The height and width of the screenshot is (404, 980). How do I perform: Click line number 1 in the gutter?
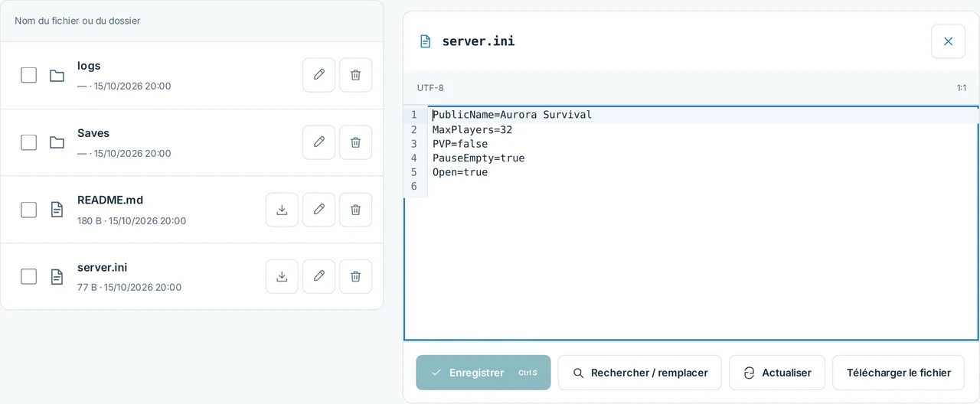(414, 115)
